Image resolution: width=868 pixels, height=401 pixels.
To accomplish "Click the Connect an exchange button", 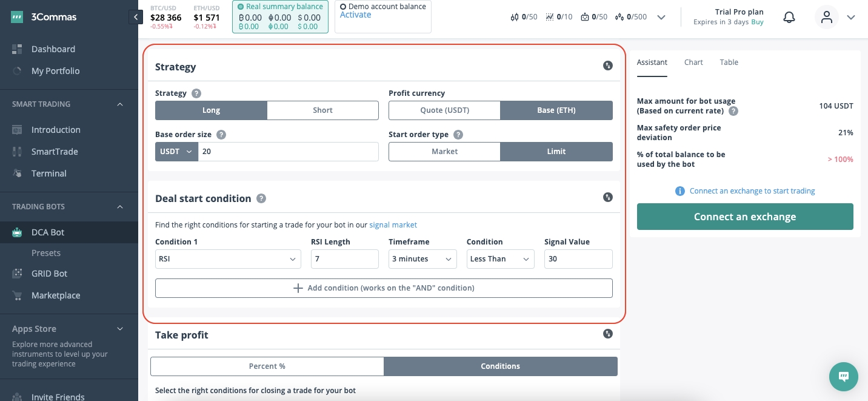I will point(744,217).
